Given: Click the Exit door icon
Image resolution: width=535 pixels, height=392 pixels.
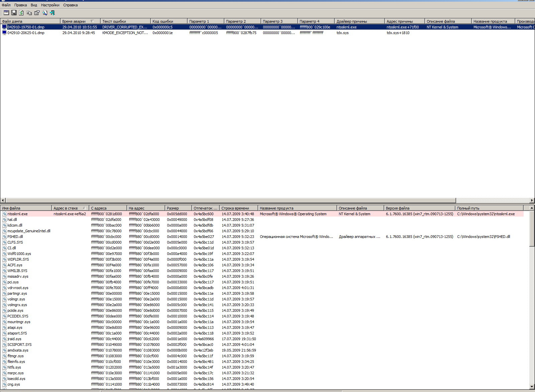Looking at the screenshot, I should (52, 13).
